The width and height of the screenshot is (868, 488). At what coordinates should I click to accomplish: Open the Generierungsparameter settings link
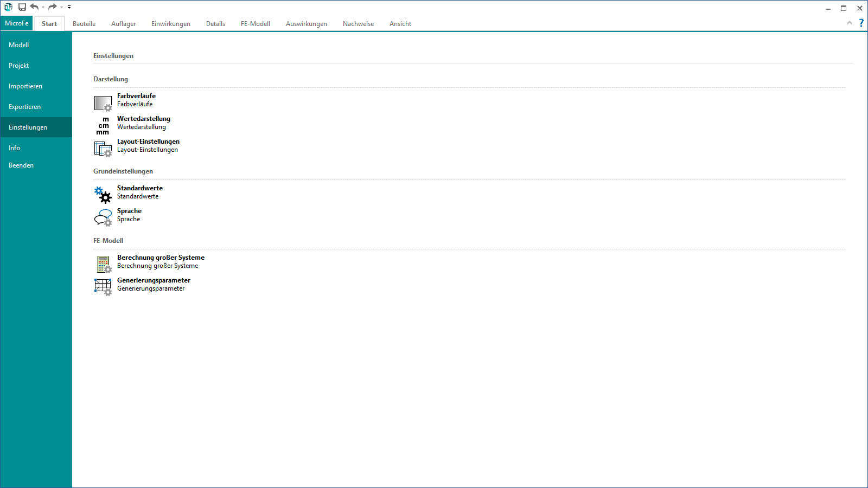pos(154,280)
